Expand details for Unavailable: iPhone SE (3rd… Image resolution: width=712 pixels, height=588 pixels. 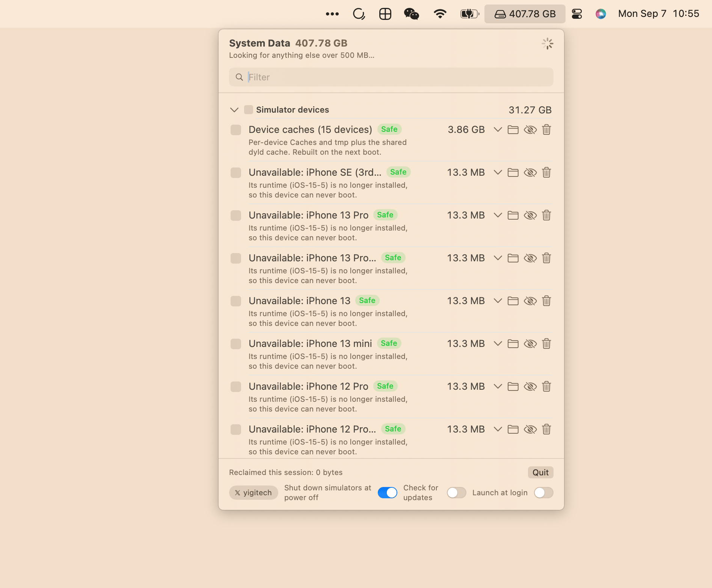(x=498, y=173)
